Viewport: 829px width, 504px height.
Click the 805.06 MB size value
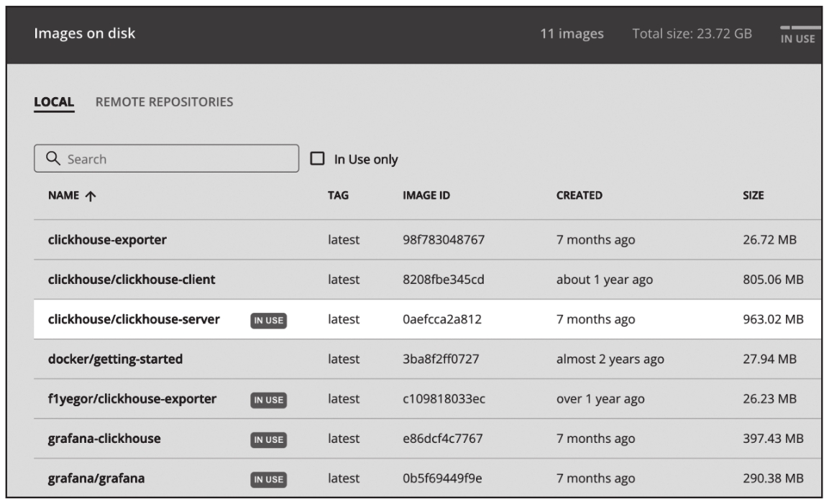(773, 279)
